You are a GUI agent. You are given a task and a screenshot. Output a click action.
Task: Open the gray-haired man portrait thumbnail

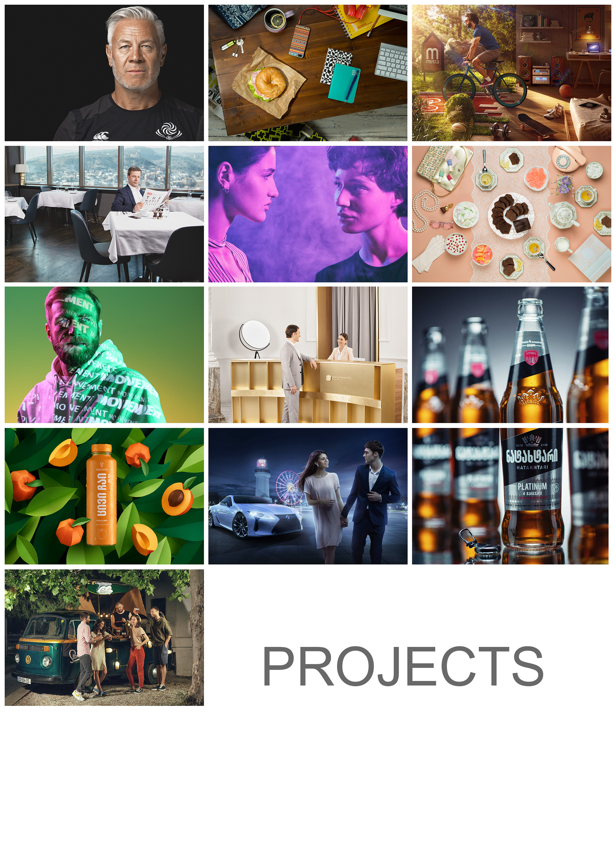pos(104,73)
